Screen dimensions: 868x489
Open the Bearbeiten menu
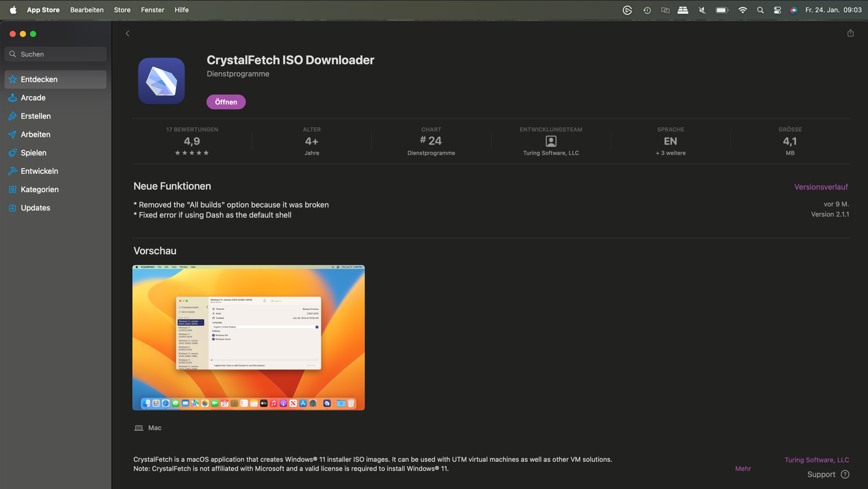click(87, 10)
